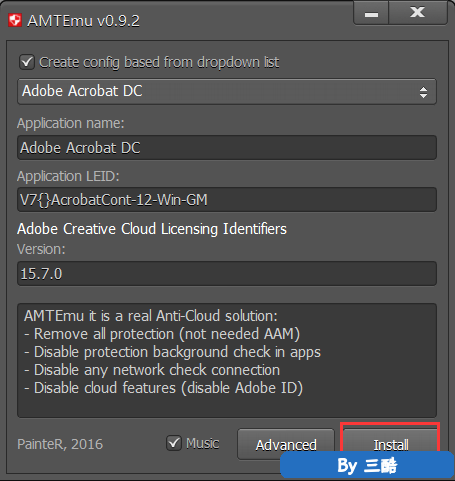Open the Adobe Acrobat DC dropdown list
Image resolution: width=455 pixels, height=481 pixels.
coord(227,92)
